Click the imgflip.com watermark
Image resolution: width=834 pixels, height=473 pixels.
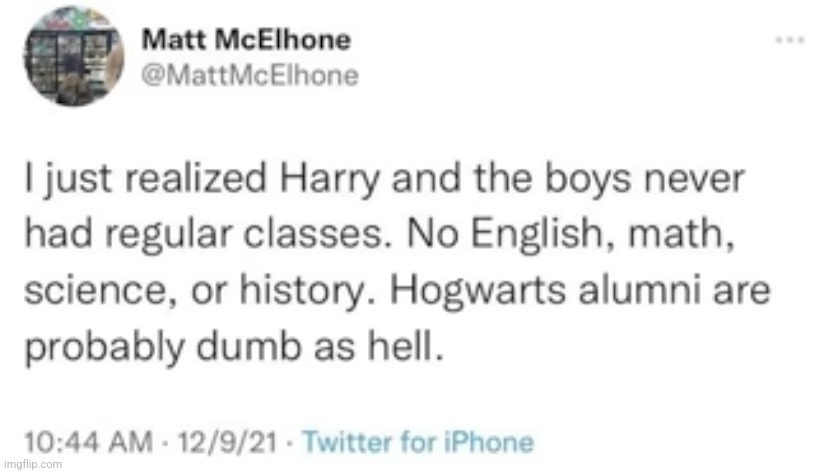[x=32, y=464]
